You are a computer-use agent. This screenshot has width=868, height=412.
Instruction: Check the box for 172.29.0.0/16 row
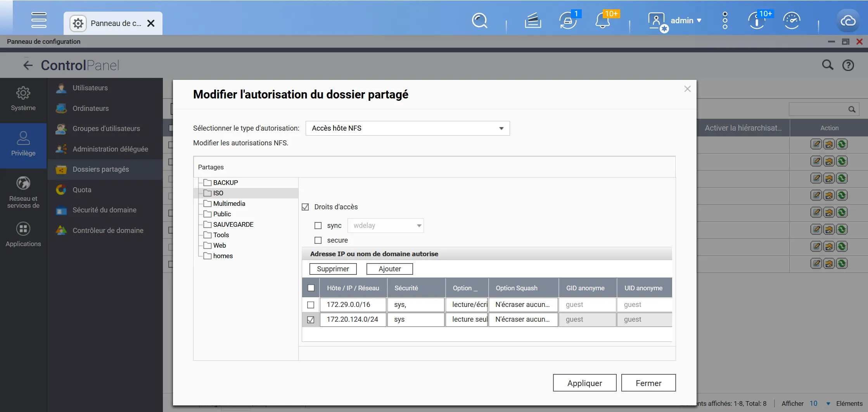pos(311,305)
